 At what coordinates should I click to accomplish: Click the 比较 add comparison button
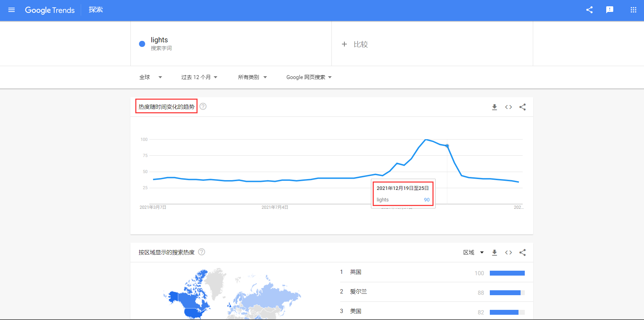click(355, 44)
